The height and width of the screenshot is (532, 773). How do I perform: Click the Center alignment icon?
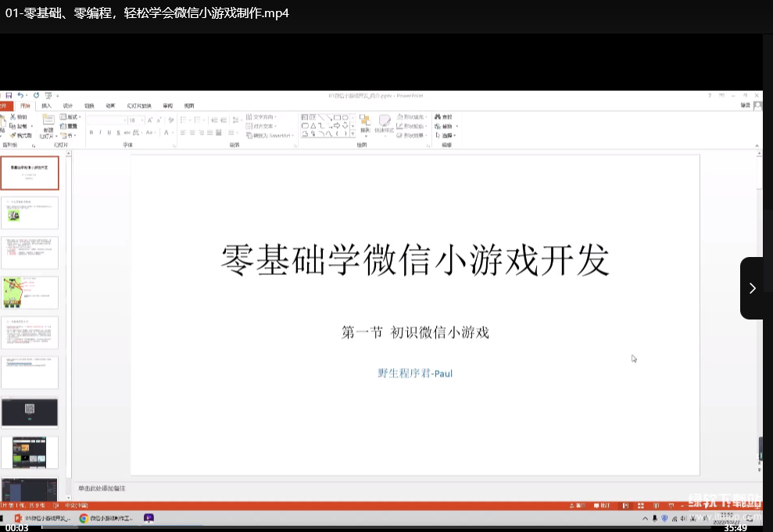coord(192,133)
